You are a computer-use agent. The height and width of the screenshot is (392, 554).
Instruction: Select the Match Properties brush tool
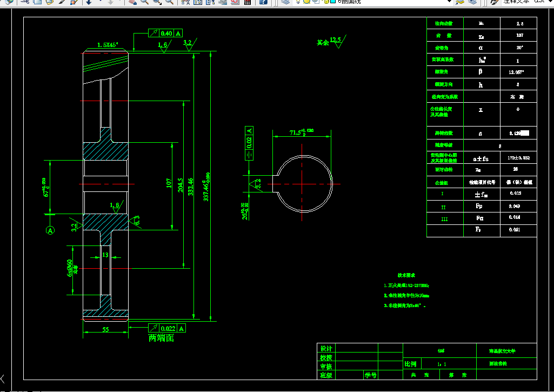click(62, 2)
